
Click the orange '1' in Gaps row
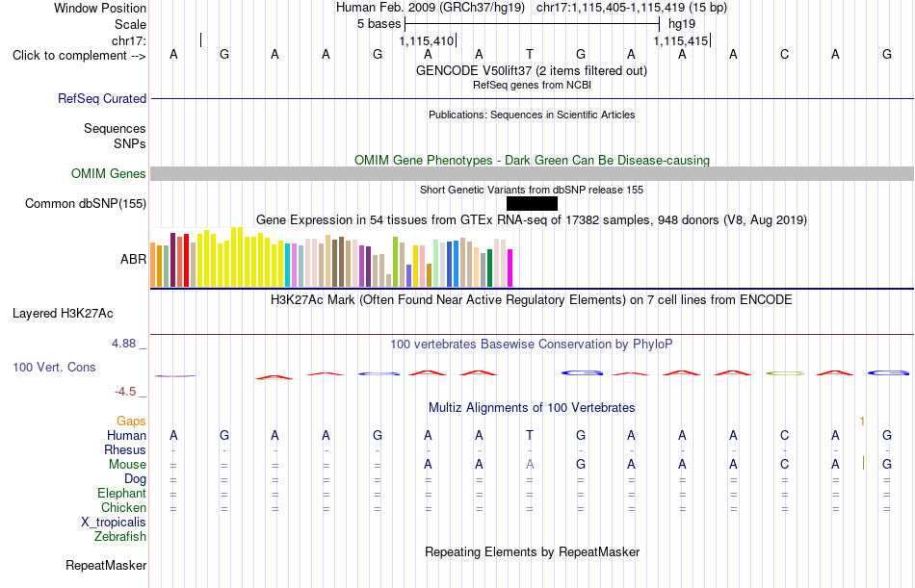point(862,422)
